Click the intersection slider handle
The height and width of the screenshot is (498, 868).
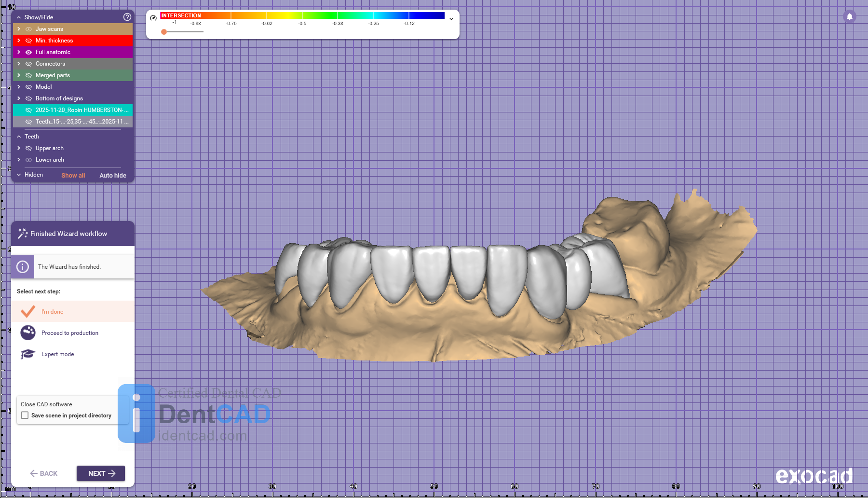pyautogui.click(x=164, y=32)
